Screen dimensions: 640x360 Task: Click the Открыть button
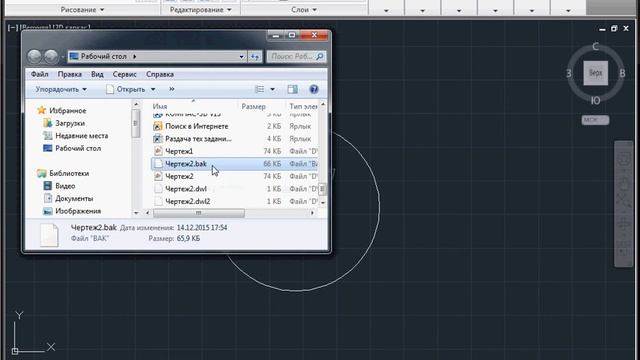[x=126, y=89]
